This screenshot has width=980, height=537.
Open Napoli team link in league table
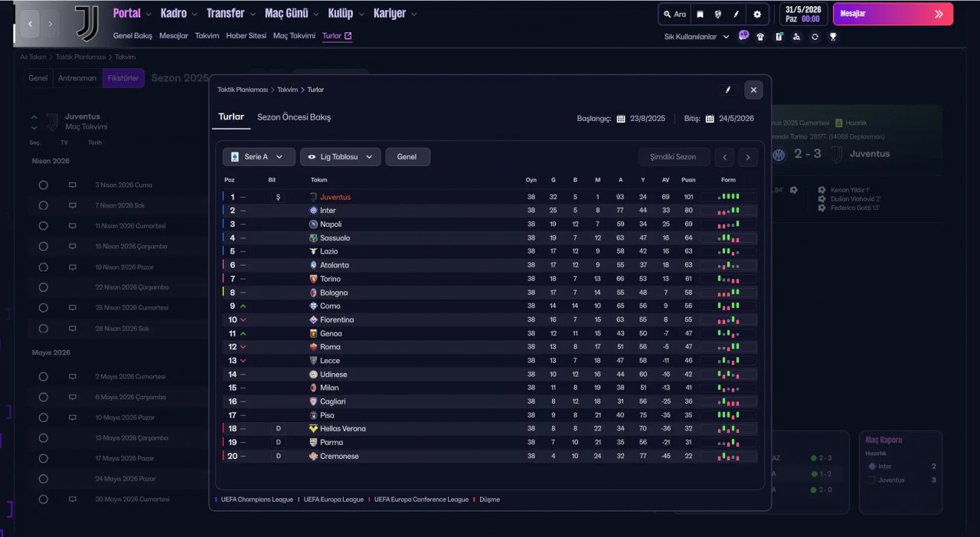[x=331, y=224]
